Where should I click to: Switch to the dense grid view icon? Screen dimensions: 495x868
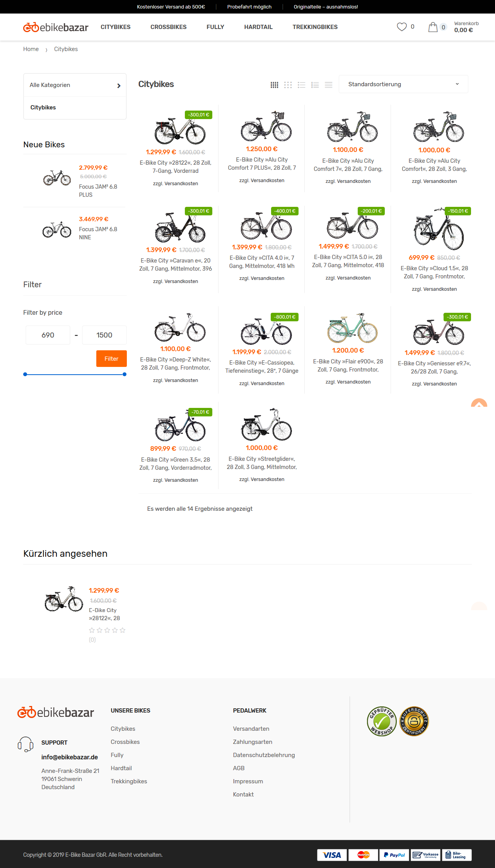pos(274,85)
